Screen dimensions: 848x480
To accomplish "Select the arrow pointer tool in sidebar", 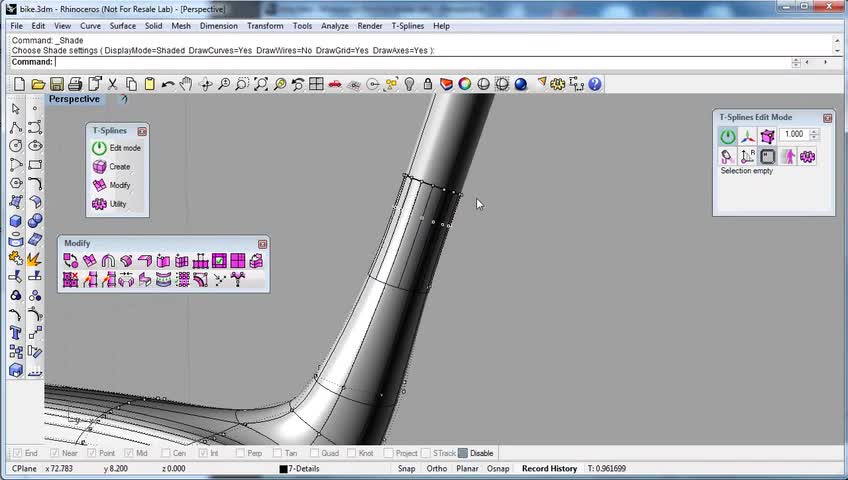I will coord(16,109).
